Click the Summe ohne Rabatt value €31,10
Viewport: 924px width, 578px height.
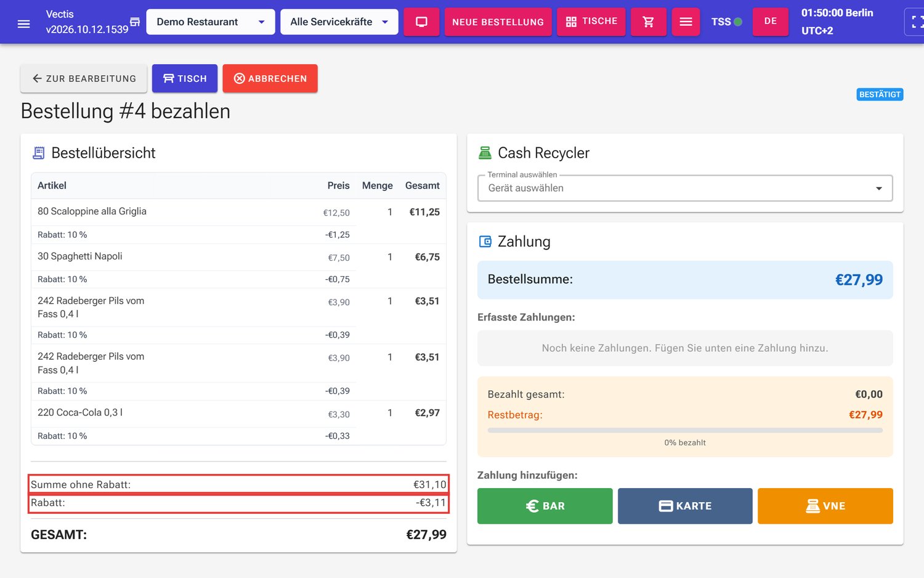click(429, 485)
